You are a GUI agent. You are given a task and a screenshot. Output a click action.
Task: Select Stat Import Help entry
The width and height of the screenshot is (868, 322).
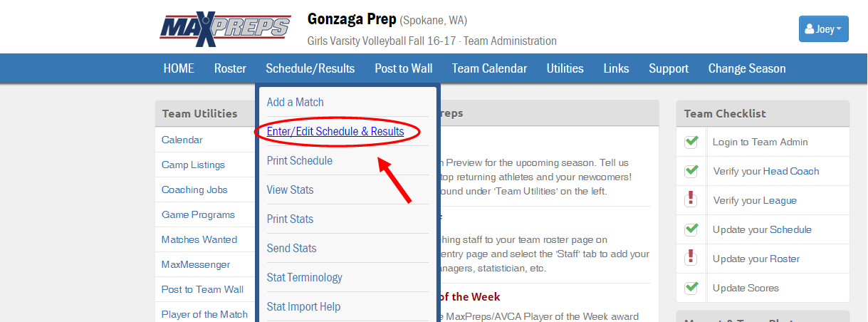coord(303,307)
